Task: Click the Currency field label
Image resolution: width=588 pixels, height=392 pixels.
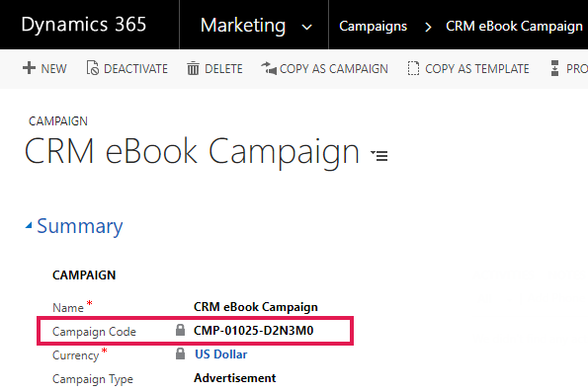Action: coord(75,355)
